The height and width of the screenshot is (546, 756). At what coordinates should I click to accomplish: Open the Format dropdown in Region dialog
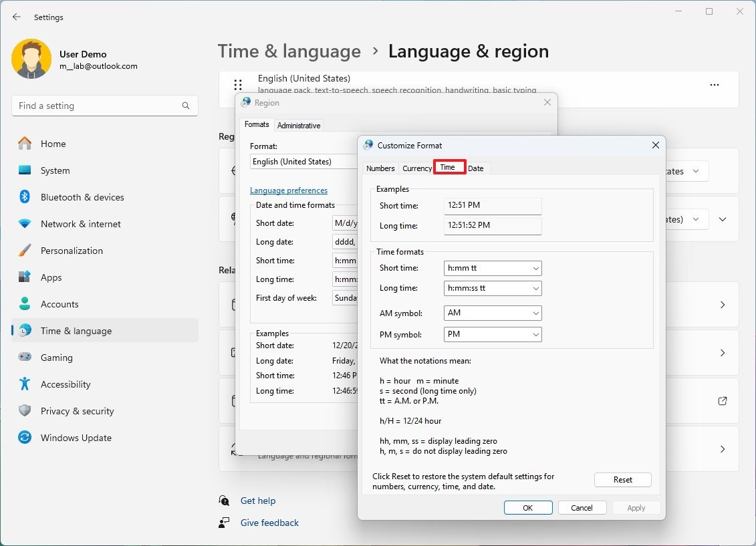(303, 161)
